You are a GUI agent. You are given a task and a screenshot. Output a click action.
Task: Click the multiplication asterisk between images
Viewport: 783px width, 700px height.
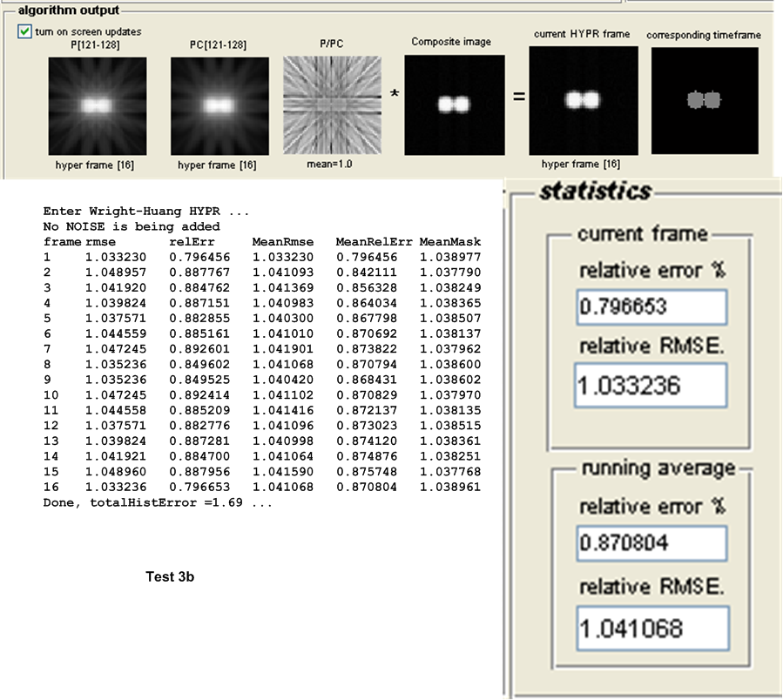pos(394,94)
